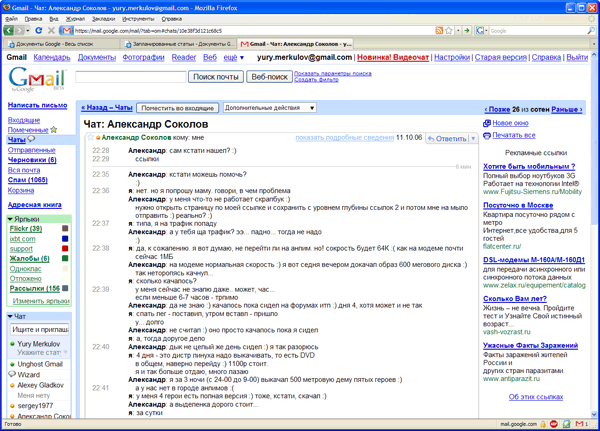The image size is (600, 431).
Task: Click the printer icon beside Печатать все
Action: (x=487, y=136)
